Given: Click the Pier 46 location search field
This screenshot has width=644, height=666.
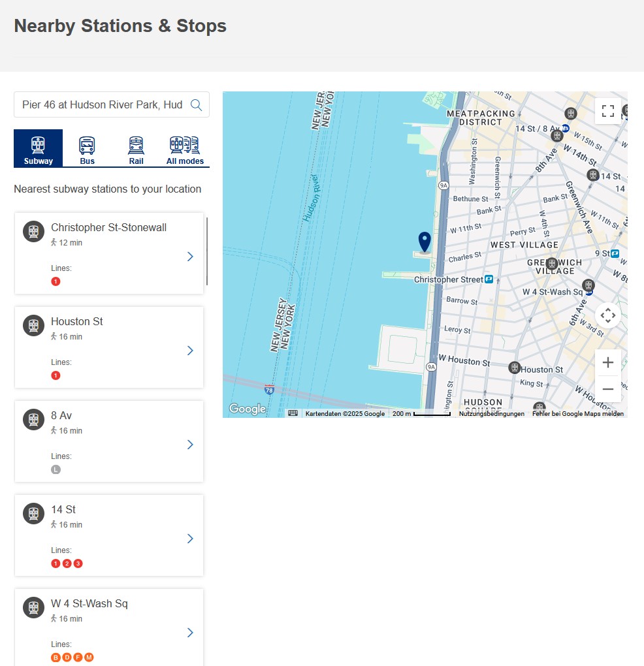Looking at the screenshot, I should [103, 104].
